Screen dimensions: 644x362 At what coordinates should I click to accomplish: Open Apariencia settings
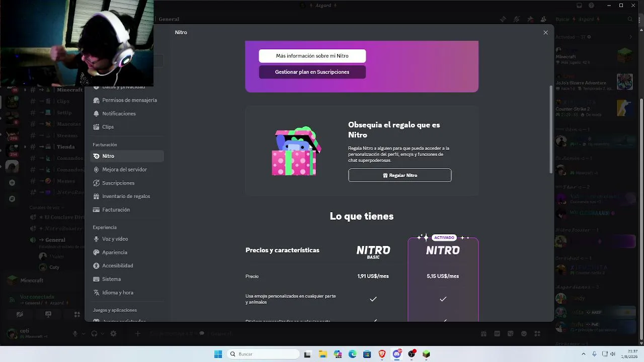tap(127, 252)
